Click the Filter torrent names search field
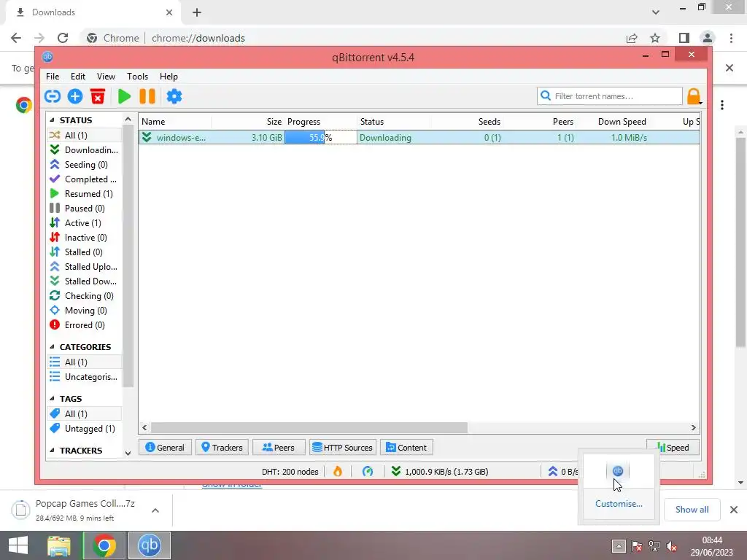Image resolution: width=747 pixels, height=560 pixels. tap(610, 96)
